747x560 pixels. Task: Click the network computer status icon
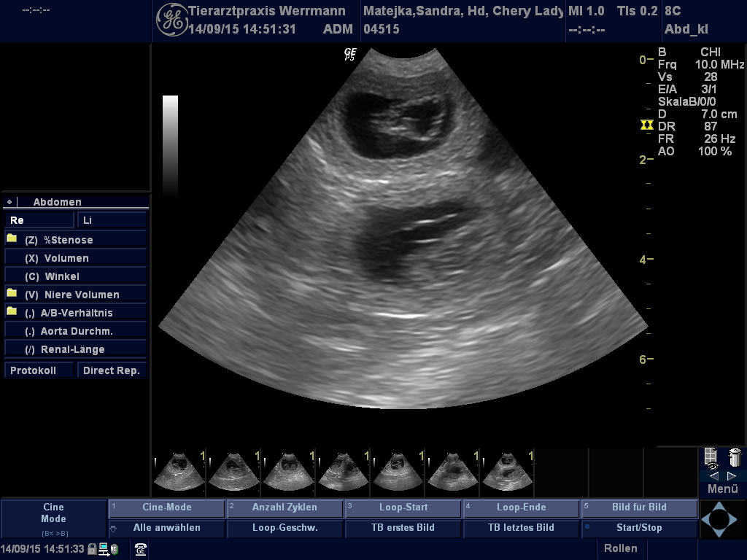pyautogui.click(x=104, y=549)
